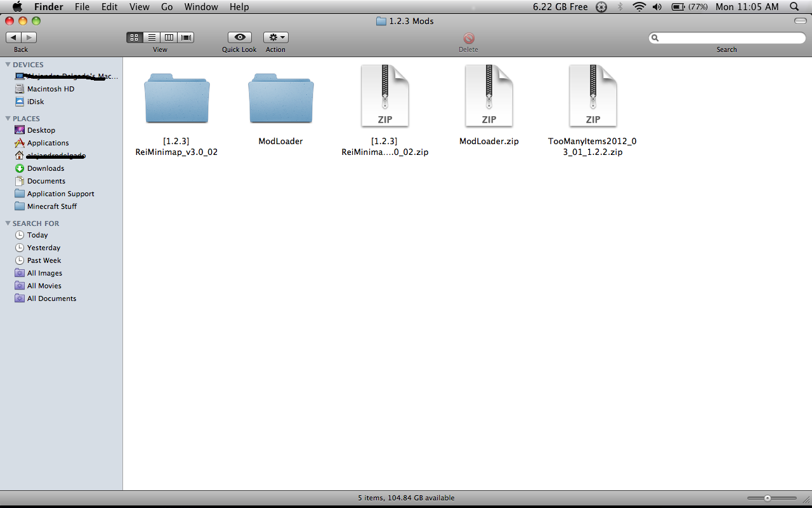812x508 pixels.
Task: Switch to Cover Flow view
Action: (186, 37)
